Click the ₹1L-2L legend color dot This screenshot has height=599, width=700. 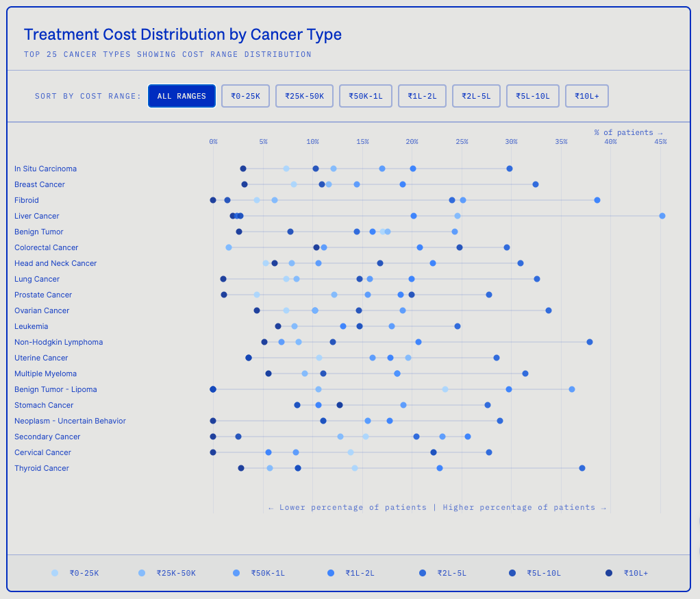click(x=331, y=573)
